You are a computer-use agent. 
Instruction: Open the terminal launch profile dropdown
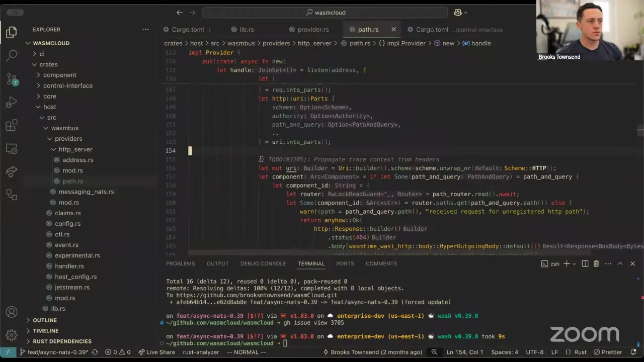[575, 263]
